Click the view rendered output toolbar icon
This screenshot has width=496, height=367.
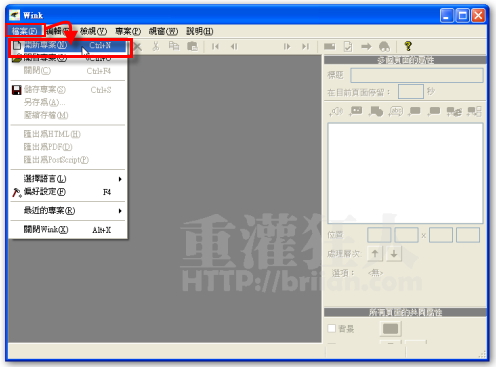(x=384, y=46)
